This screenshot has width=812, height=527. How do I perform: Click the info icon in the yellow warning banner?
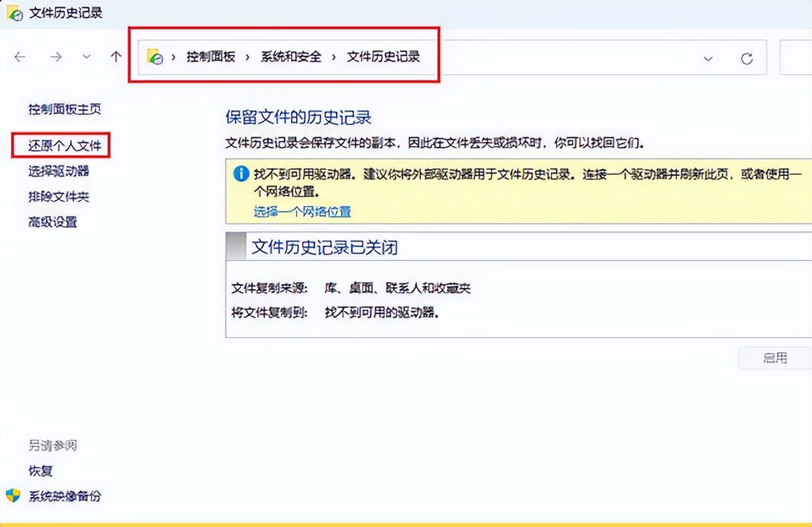pos(240,174)
